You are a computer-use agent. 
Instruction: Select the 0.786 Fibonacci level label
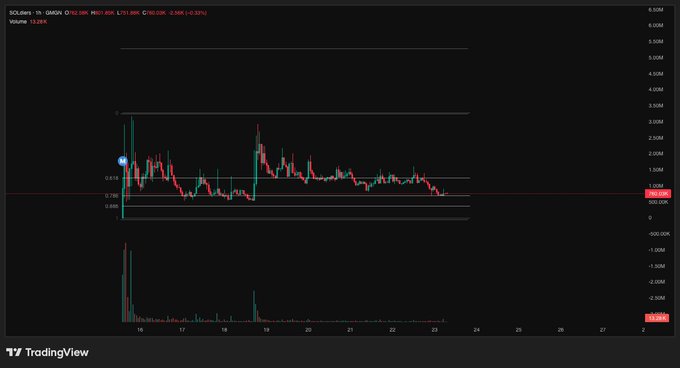click(111, 196)
